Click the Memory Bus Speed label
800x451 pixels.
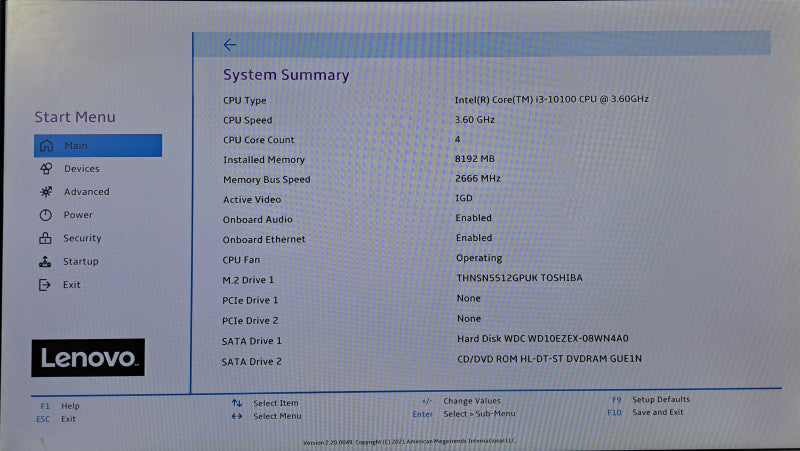click(267, 180)
